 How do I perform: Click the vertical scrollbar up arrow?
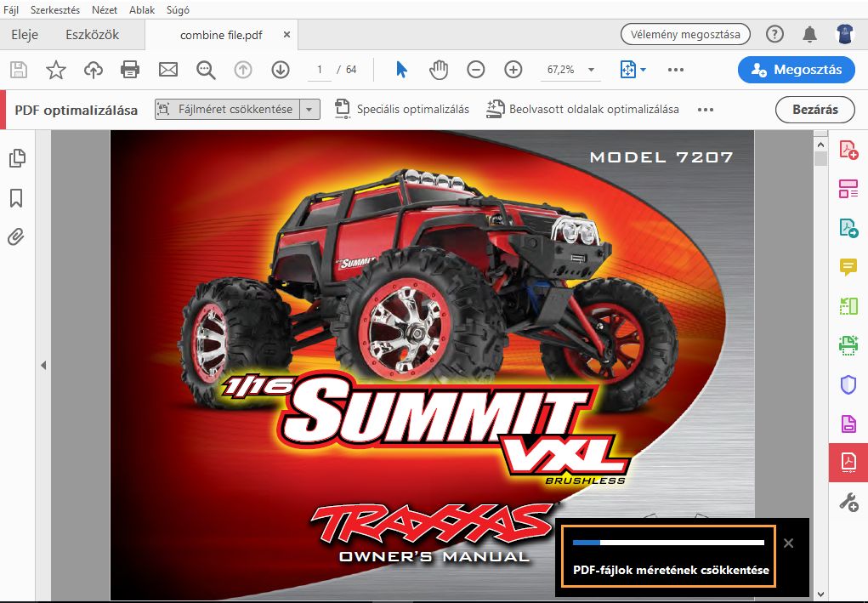pos(821,145)
